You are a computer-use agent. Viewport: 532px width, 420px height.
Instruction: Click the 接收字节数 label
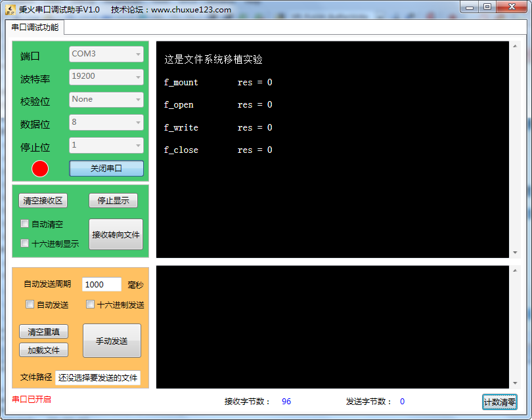[x=247, y=402]
